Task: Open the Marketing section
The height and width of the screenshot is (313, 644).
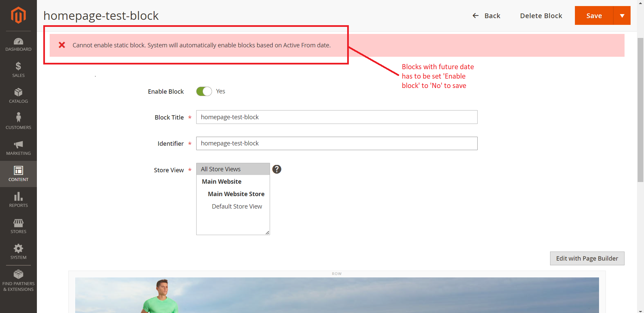Action: click(x=18, y=148)
